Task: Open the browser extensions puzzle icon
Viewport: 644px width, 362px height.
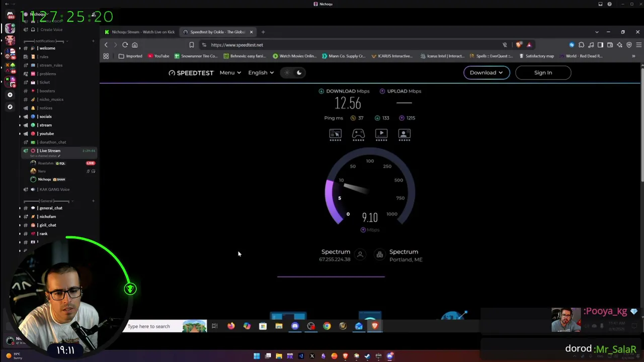Action: pyautogui.click(x=581, y=45)
